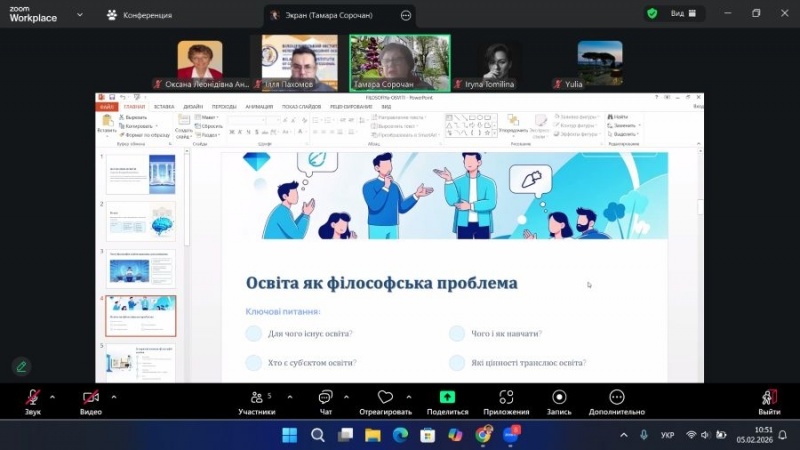800x450 pixels.
Task: Click the red Выйти leave button
Action: tap(769, 398)
